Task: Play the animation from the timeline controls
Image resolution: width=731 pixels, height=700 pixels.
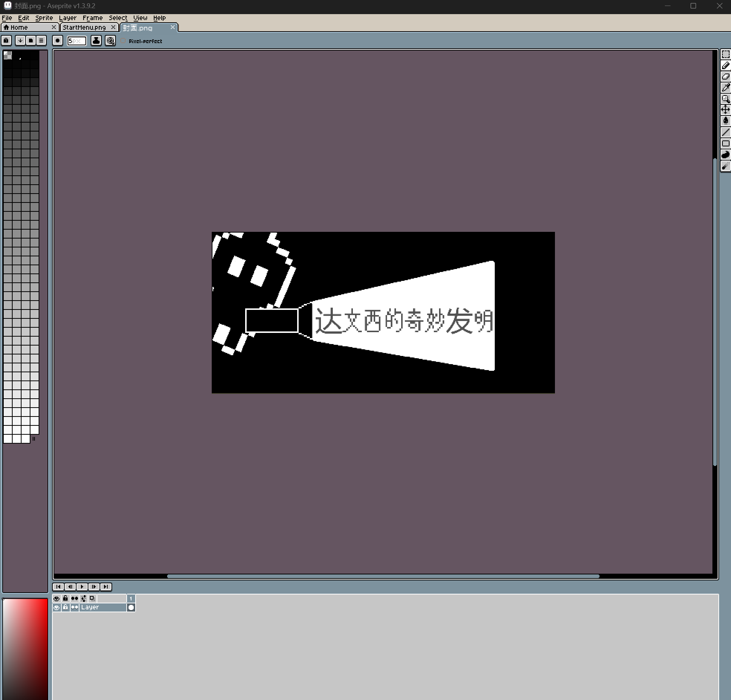Action: [82, 587]
